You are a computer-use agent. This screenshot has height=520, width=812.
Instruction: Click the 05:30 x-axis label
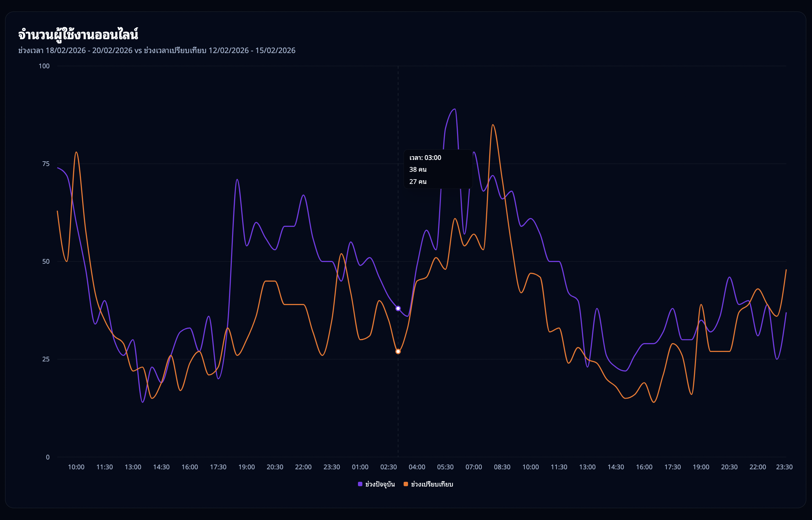pos(445,467)
